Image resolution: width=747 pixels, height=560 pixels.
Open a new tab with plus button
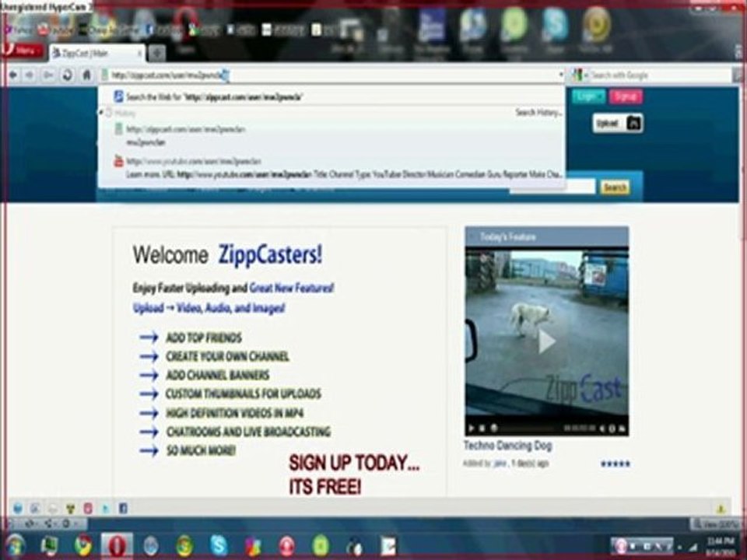pyautogui.click(x=156, y=54)
